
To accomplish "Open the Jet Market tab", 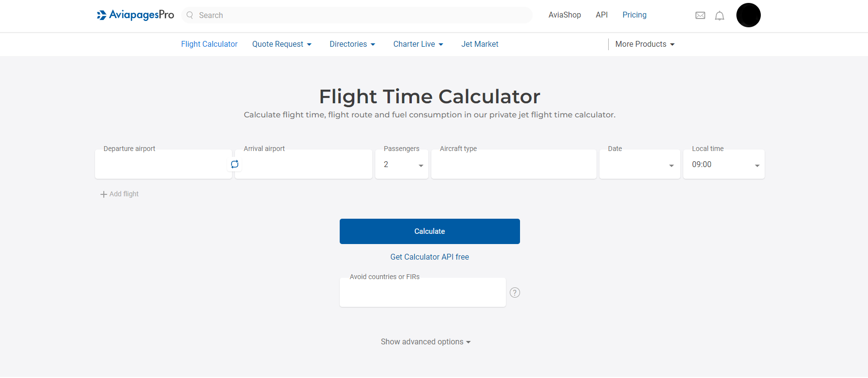I will click(x=480, y=44).
